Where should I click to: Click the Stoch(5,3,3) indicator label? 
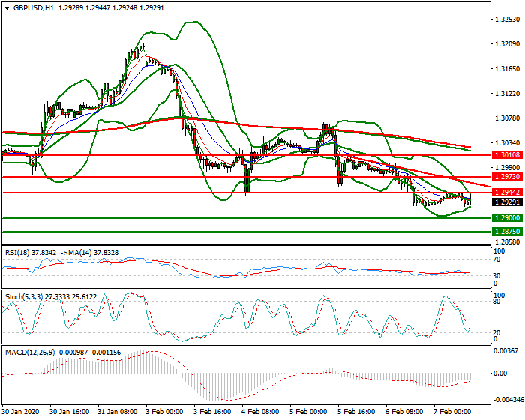point(23,297)
